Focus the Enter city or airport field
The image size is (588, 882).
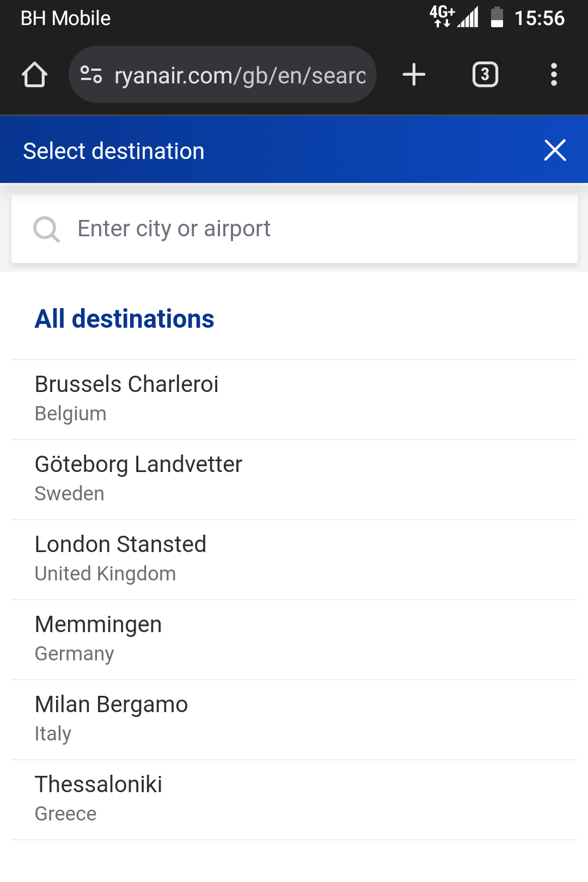295,229
